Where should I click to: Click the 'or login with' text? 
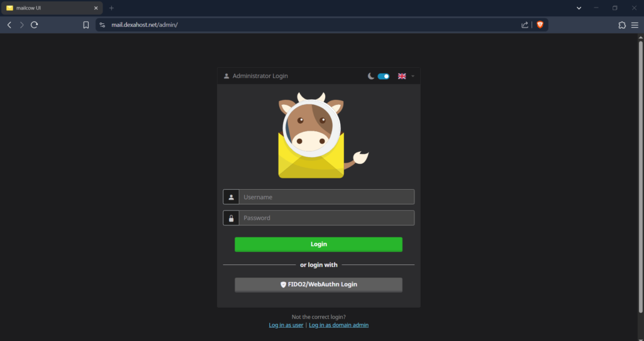(319, 265)
